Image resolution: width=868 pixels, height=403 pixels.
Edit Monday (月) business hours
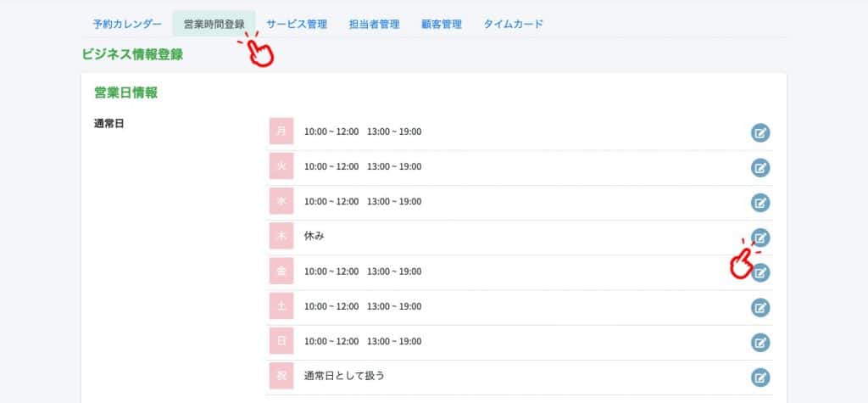click(x=760, y=133)
